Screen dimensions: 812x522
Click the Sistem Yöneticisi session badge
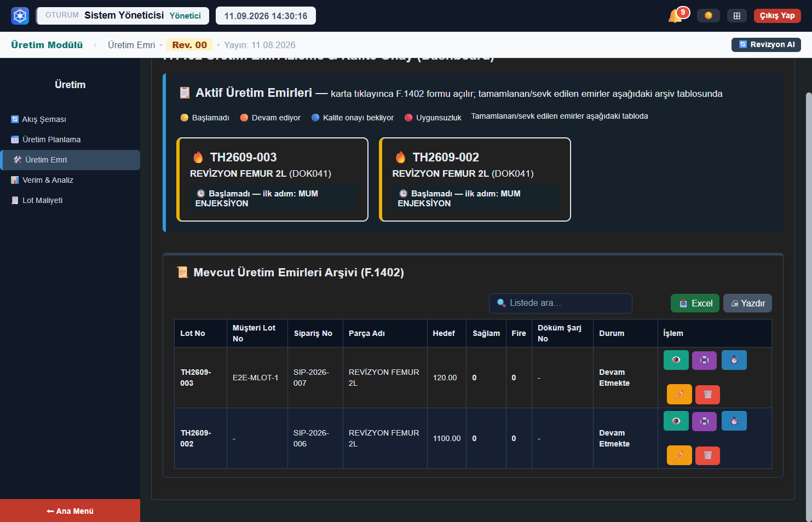click(123, 15)
